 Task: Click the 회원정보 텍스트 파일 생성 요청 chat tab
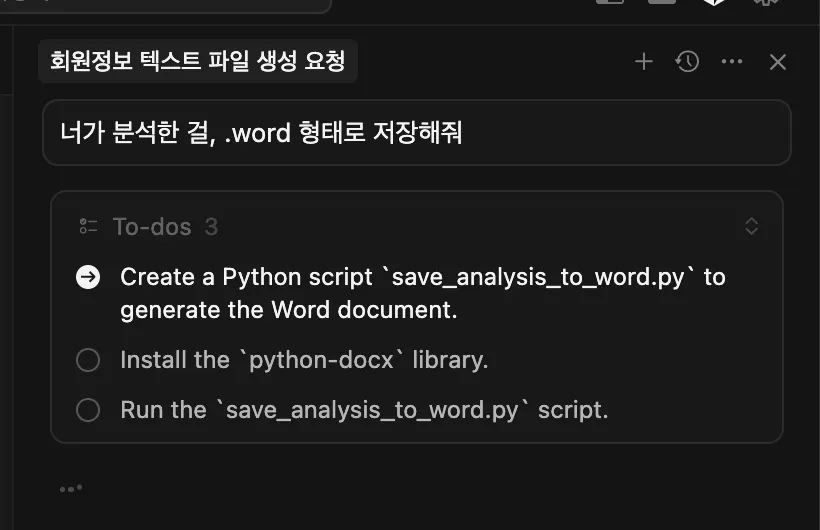coord(198,62)
